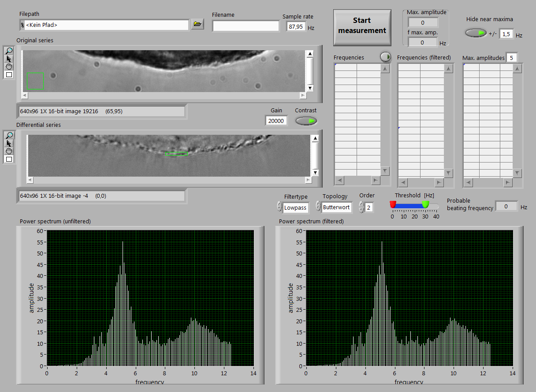Select pan hand tool in Original series palette
The height and width of the screenshot is (392, 536).
(x=9, y=67)
